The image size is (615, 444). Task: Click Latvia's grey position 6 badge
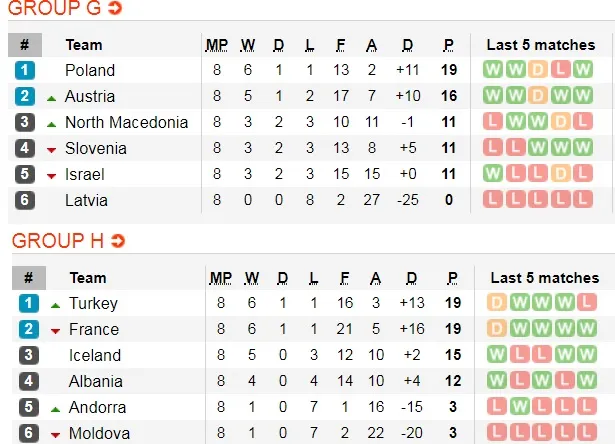25,200
